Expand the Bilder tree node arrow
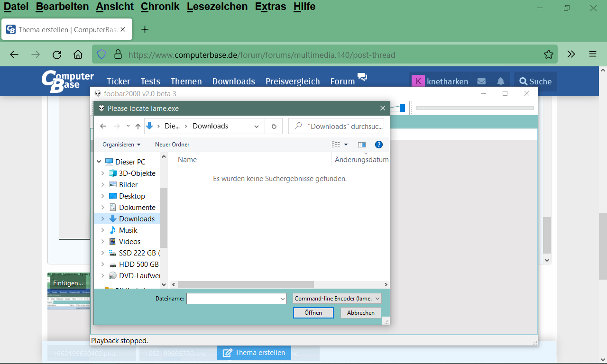 [102, 184]
